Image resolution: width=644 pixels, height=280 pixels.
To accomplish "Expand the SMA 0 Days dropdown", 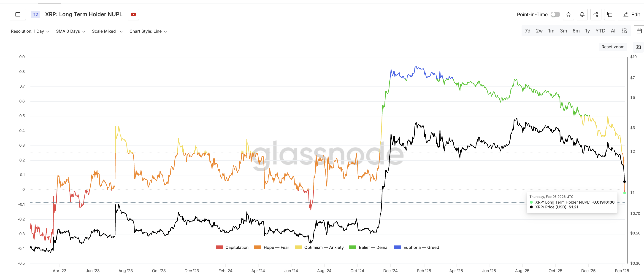I will pyautogui.click(x=71, y=31).
